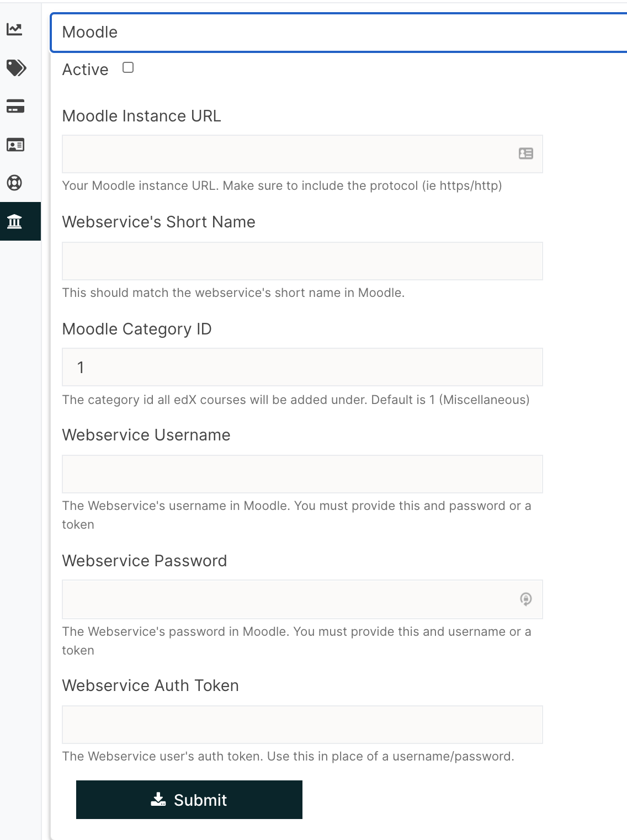Click the Moodle Instance URL label

coord(142,116)
